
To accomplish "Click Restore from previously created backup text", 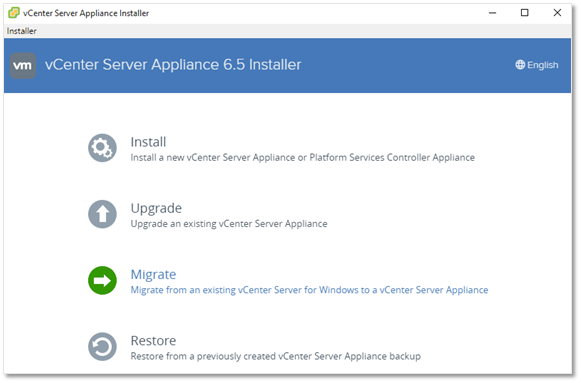I will click(275, 356).
